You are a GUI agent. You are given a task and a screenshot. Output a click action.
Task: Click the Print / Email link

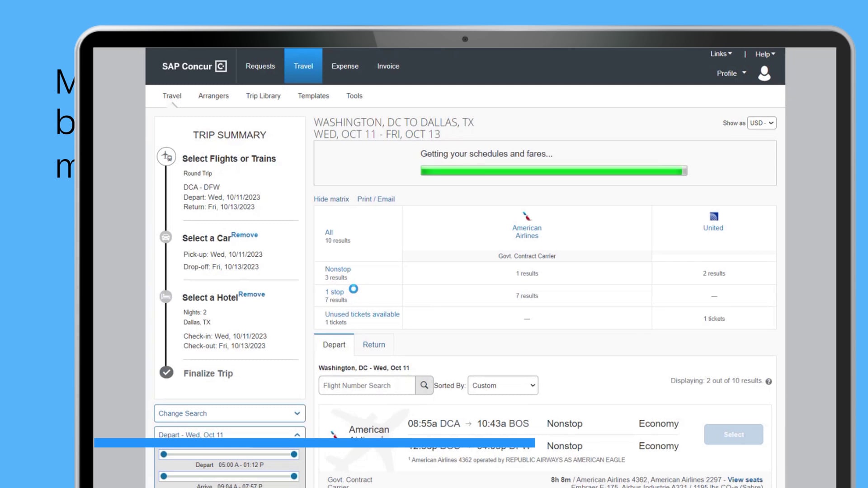click(x=376, y=198)
